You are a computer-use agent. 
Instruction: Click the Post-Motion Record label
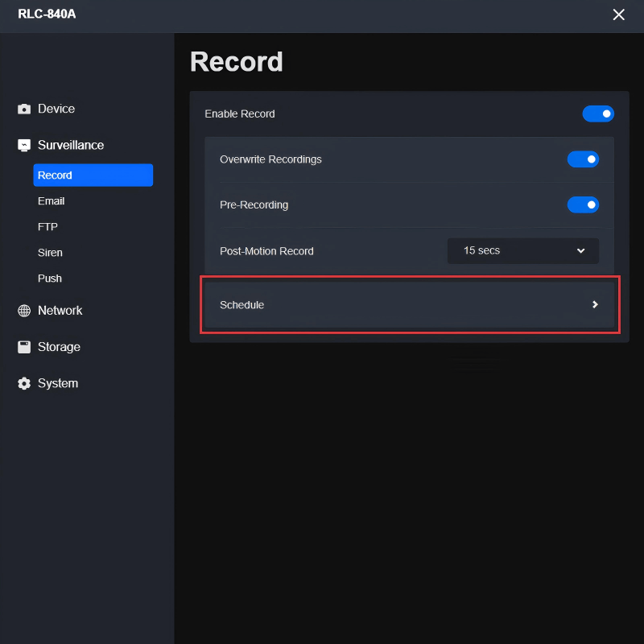pos(266,251)
